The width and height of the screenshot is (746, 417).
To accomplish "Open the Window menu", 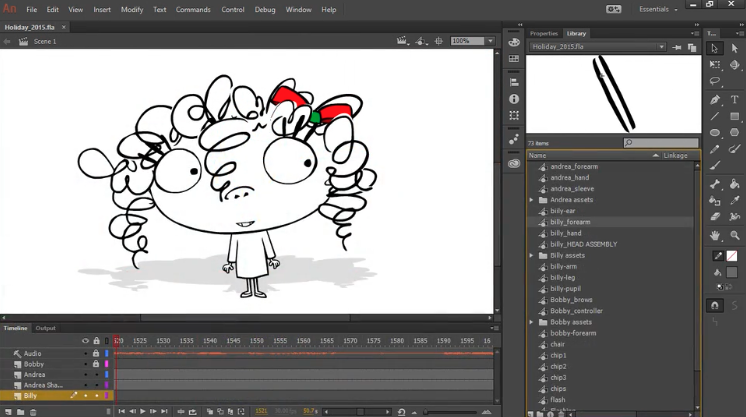I will tap(298, 10).
